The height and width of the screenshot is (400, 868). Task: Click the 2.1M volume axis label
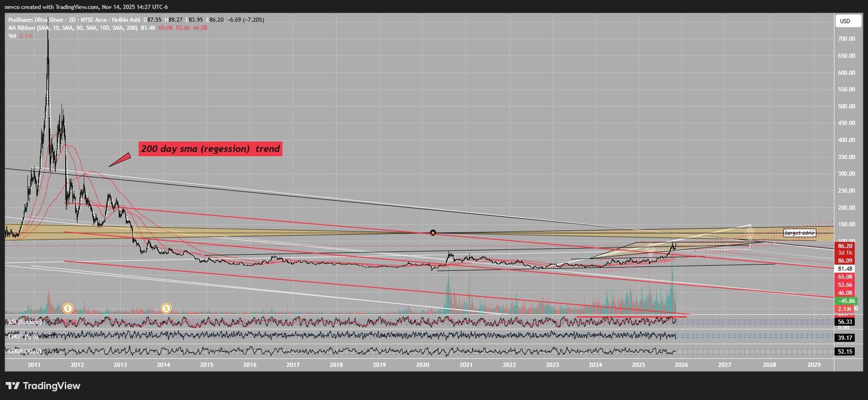845,309
